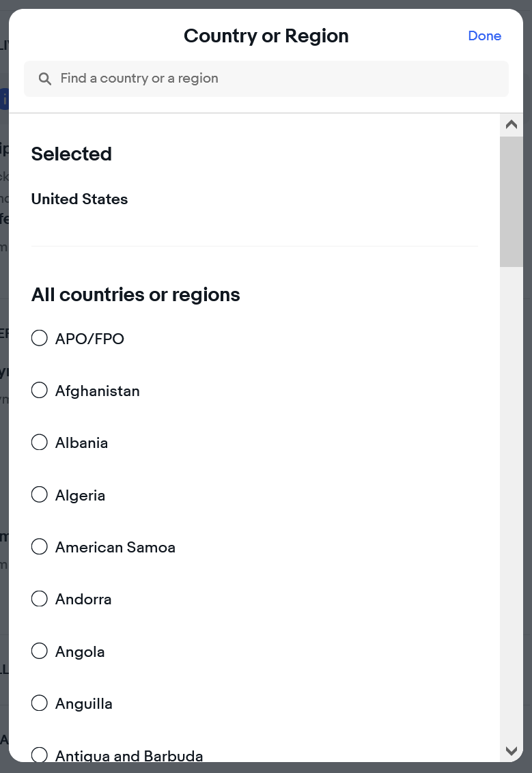Viewport: 532px width, 773px height.
Task: Click the Afghanistan label text
Action: (98, 391)
